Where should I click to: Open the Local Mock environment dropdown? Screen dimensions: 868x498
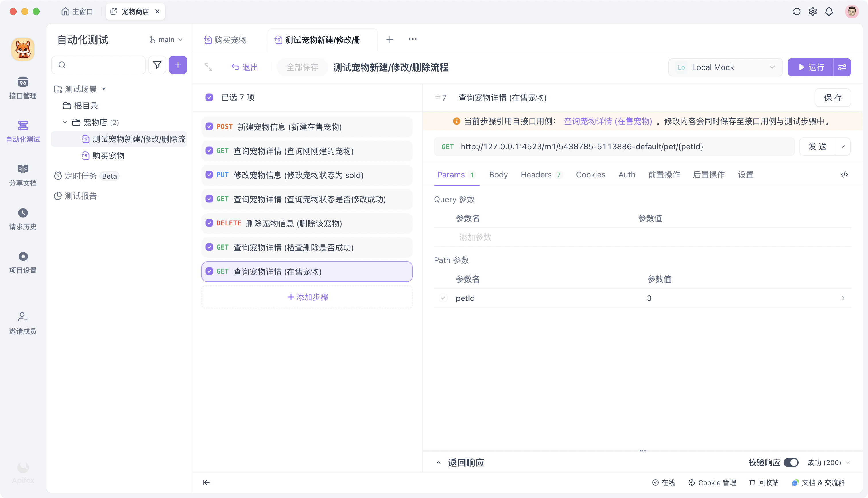[725, 67]
